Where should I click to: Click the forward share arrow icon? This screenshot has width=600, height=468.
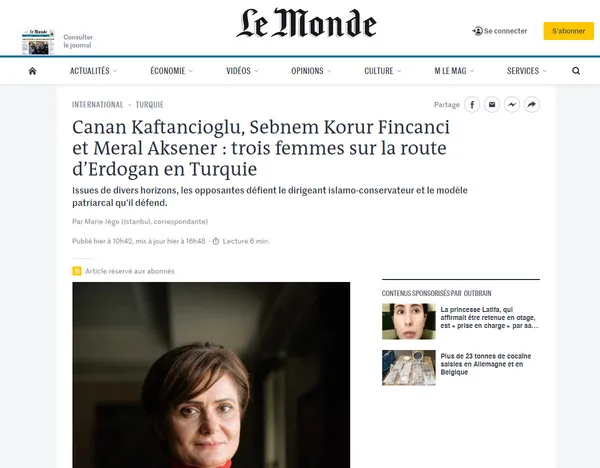pyautogui.click(x=532, y=104)
